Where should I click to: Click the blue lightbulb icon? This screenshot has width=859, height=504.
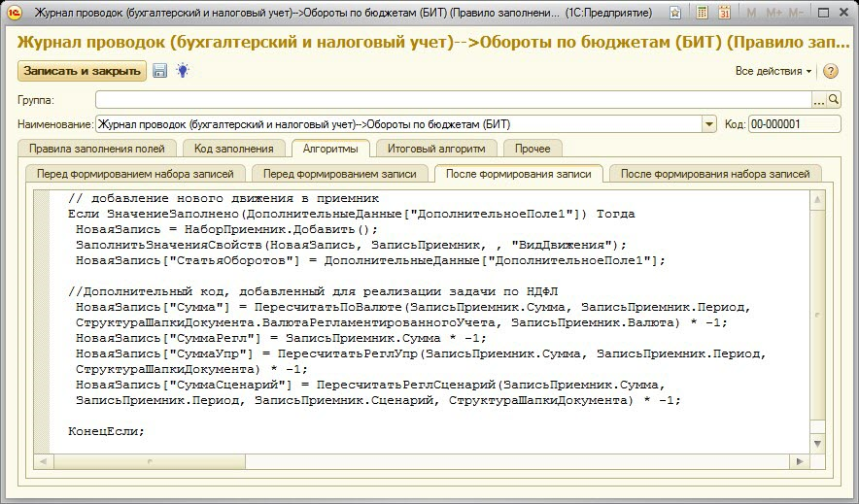(182, 71)
